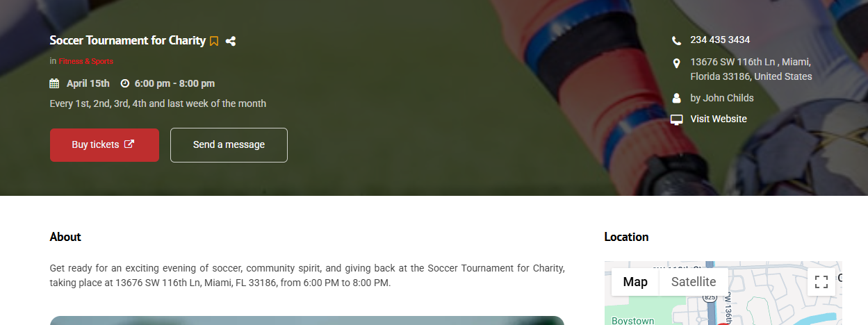
Task: Click inside the location map area
Action: [x=723, y=310]
